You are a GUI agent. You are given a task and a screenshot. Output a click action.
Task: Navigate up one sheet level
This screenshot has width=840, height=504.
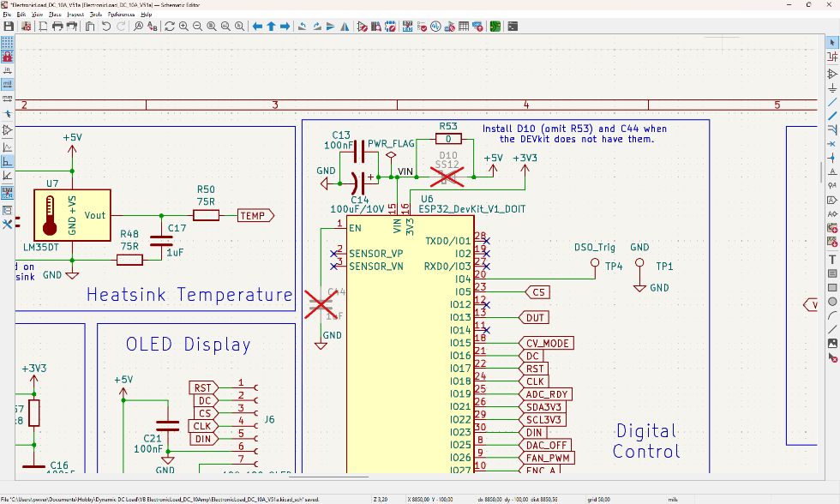(x=271, y=27)
